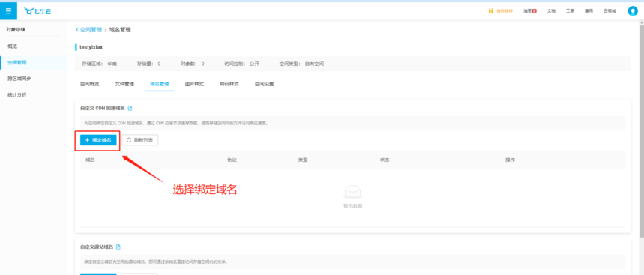Select 概览 in the sidebar
Image resolution: width=644 pixels, height=275 pixels.
12,46
